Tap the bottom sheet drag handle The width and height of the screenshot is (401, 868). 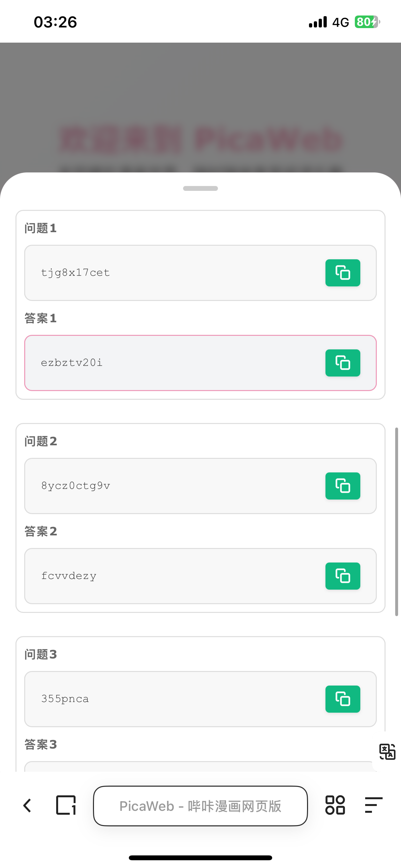click(x=200, y=188)
